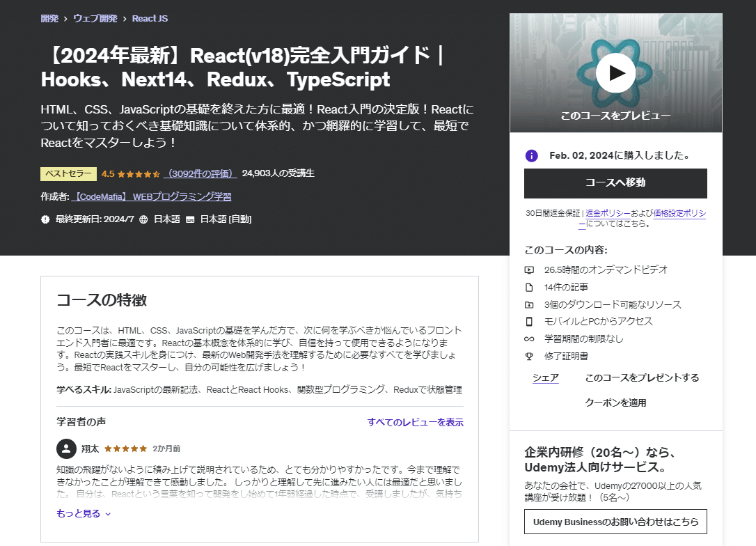Click the on-demand video icon
Image resolution: width=756 pixels, height=546 pixels.
[529, 270]
